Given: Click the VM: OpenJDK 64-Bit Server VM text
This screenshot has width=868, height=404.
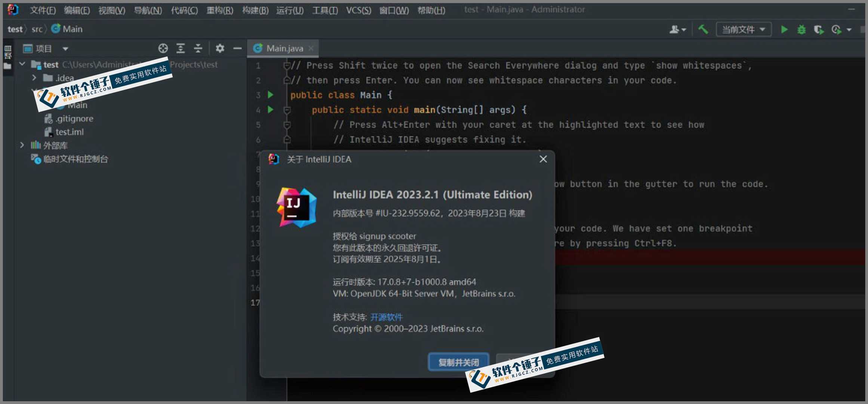Looking at the screenshot, I should [x=424, y=294].
